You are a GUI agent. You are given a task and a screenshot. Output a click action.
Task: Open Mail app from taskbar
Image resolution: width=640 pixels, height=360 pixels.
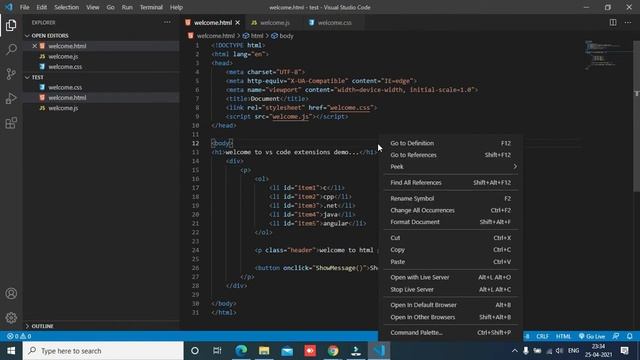tap(287, 351)
